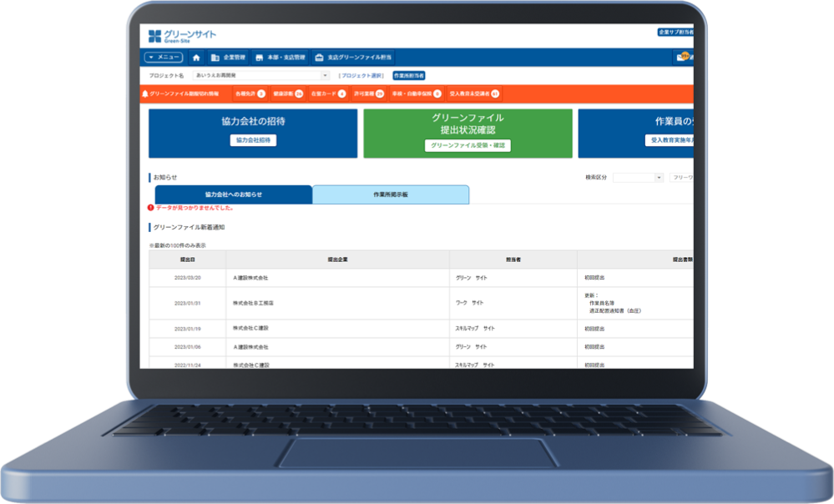The width and height of the screenshot is (834, 504).
Task: Open 本部・支店管理 via its store icon
Action: [x=260, y=58]
